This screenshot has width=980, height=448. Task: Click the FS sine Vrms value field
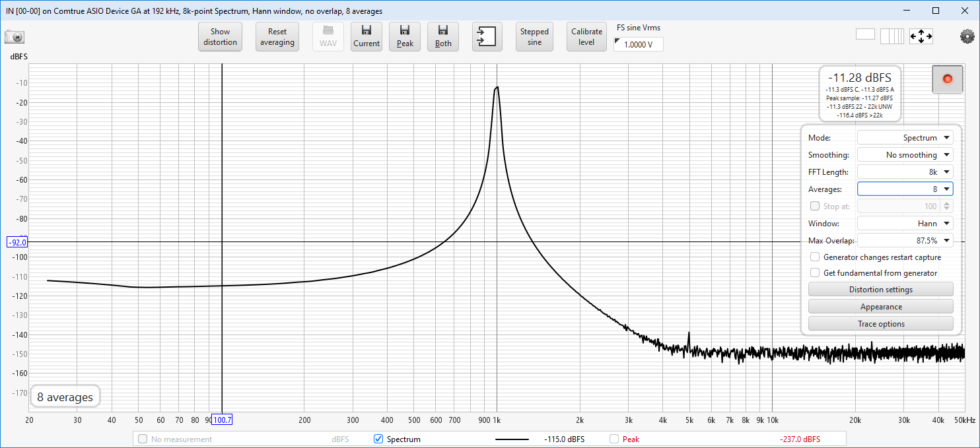[638, 44]
